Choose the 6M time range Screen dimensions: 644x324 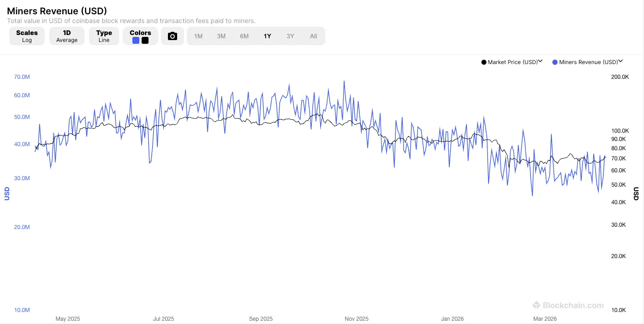(x=244, y=36)
